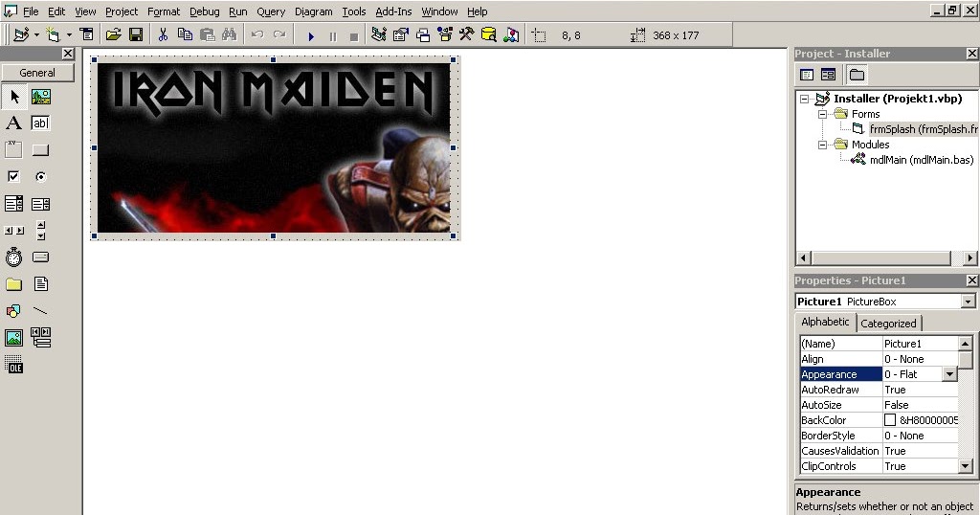Click the Project panel's horizontal scroll right arrow

click(x=969, y=258)
